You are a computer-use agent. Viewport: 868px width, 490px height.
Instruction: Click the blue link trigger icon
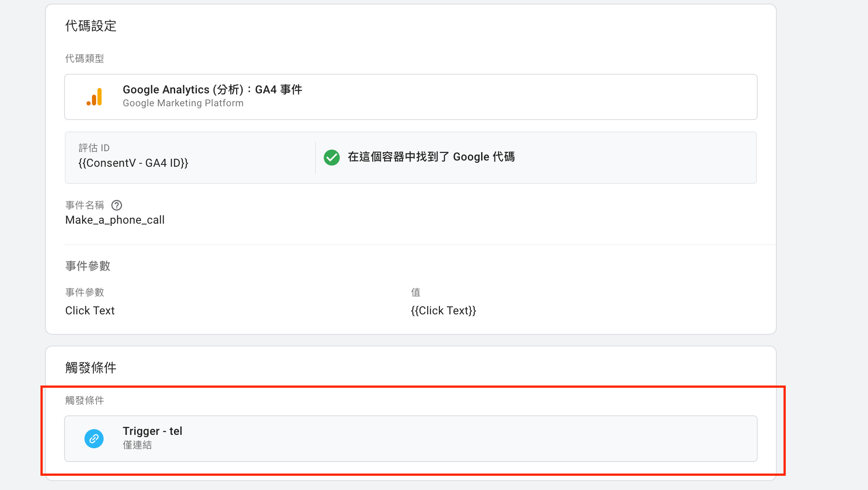tap(94, 438)
